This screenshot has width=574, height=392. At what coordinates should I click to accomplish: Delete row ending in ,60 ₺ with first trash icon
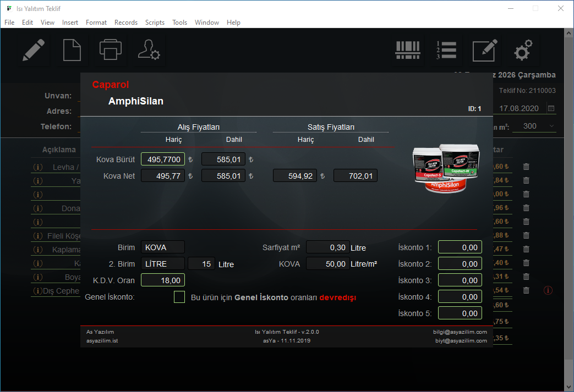tap(526, 167)
